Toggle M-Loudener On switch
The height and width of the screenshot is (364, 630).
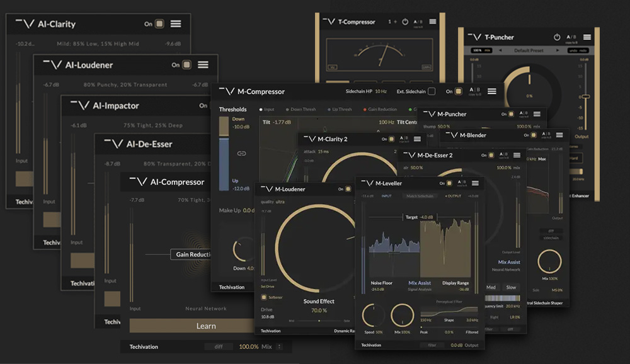(348, 189)
